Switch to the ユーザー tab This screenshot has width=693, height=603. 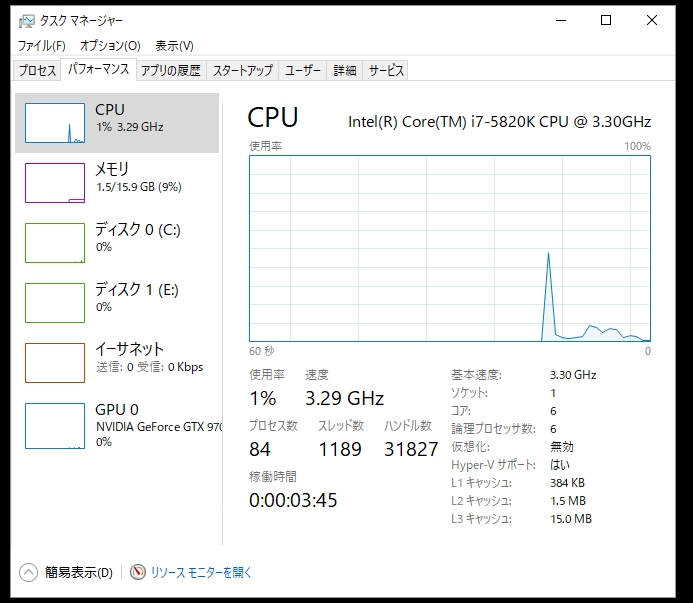[303, 70]
